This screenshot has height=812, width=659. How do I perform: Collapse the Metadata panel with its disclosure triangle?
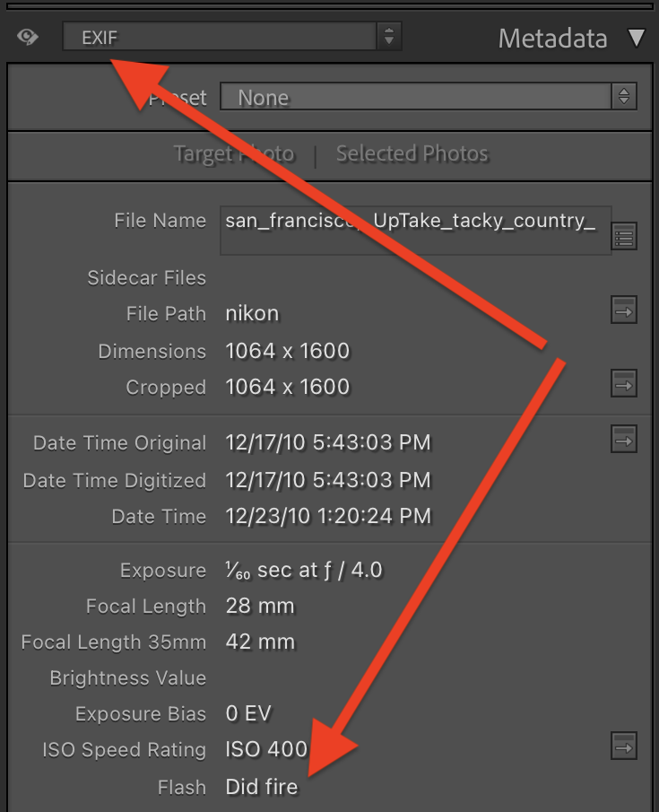636,39
